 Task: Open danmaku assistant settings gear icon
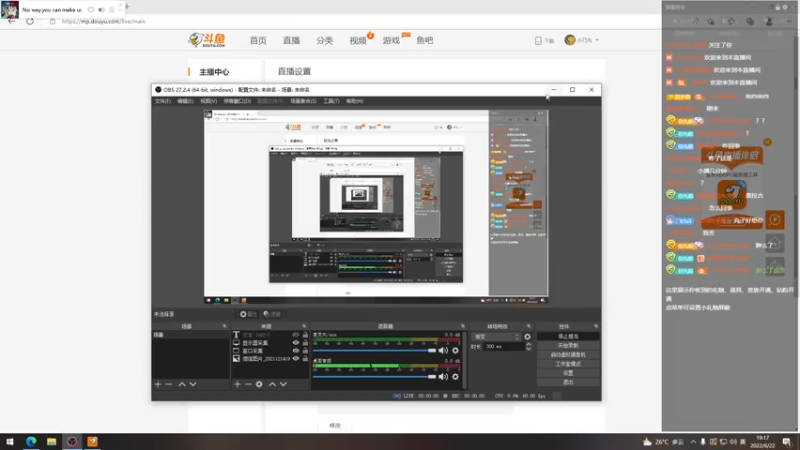[x=785, y=7]
